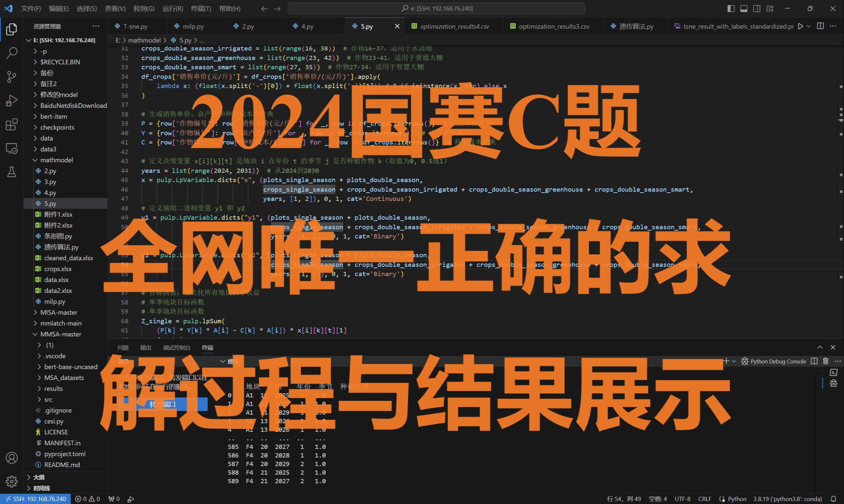
Task: Open the 运行(R) menu
Action: pyautogui.click(x=173, y=9)
